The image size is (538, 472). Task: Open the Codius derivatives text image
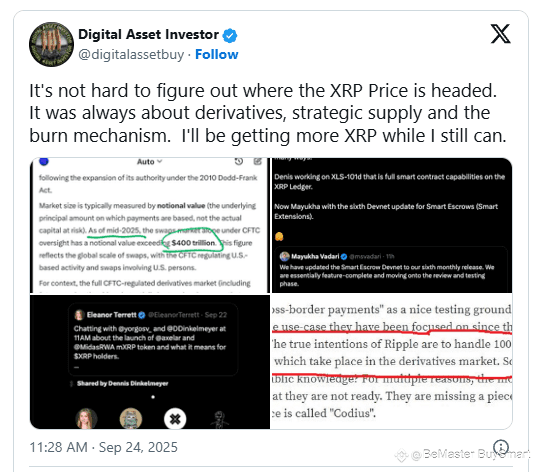point(391,362)
